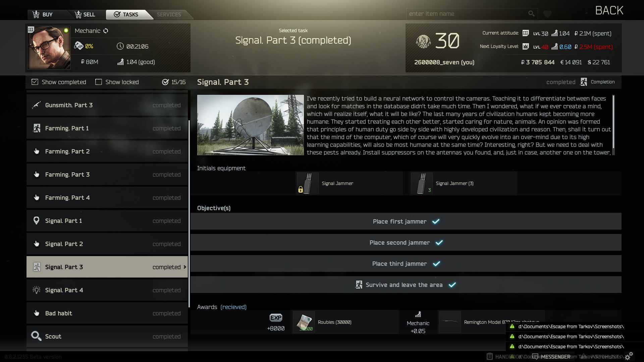Screen dimensions: 644x362
Task: Select the Gunsmith. Part 3 task
Action: (107, 105)
